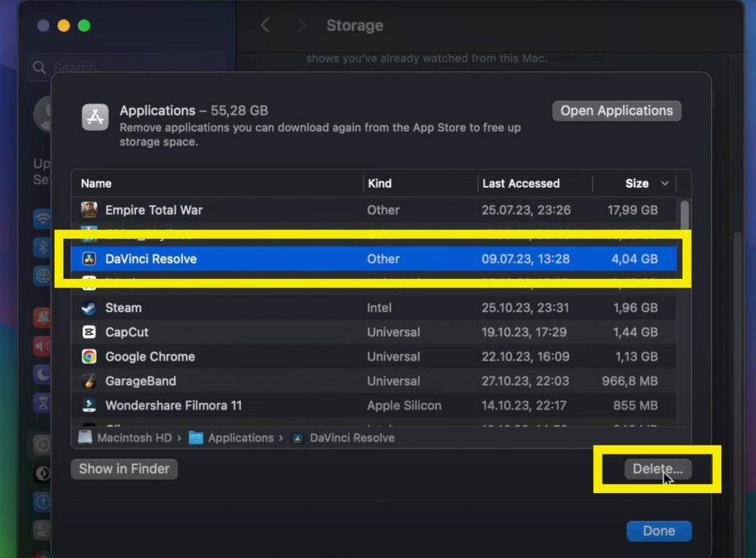Image resolution: width=756 pixels, height=558 pixels.
Task: Click the Apple Silicon kind cell
Action: (x=404, y=405)
